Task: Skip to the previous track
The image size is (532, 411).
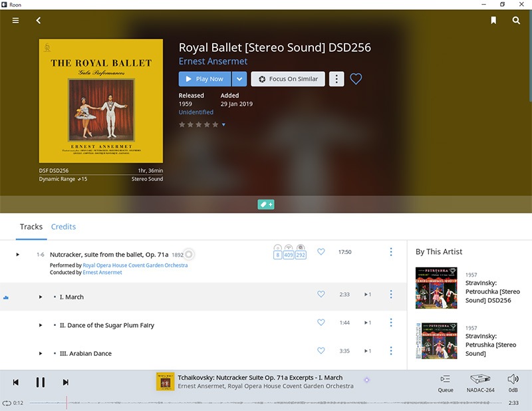Action: (x=15, y=382)
